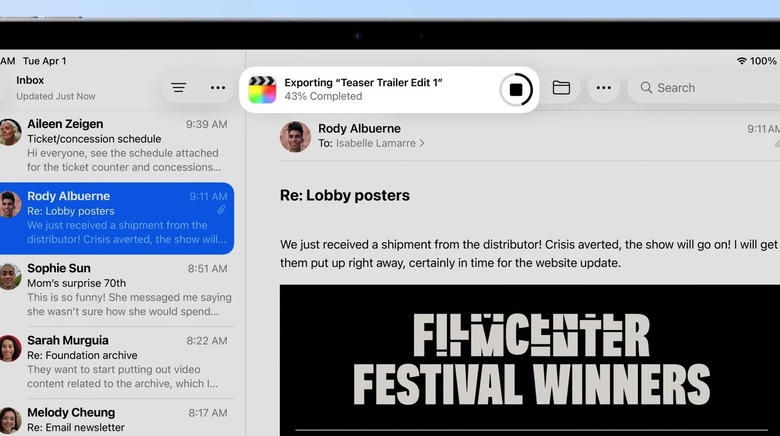Viewport: 780px width, 436px height.
Task: Tap the Exporting Teaser Trailer Edit 1 banner
Action: [x=389, y=90]
